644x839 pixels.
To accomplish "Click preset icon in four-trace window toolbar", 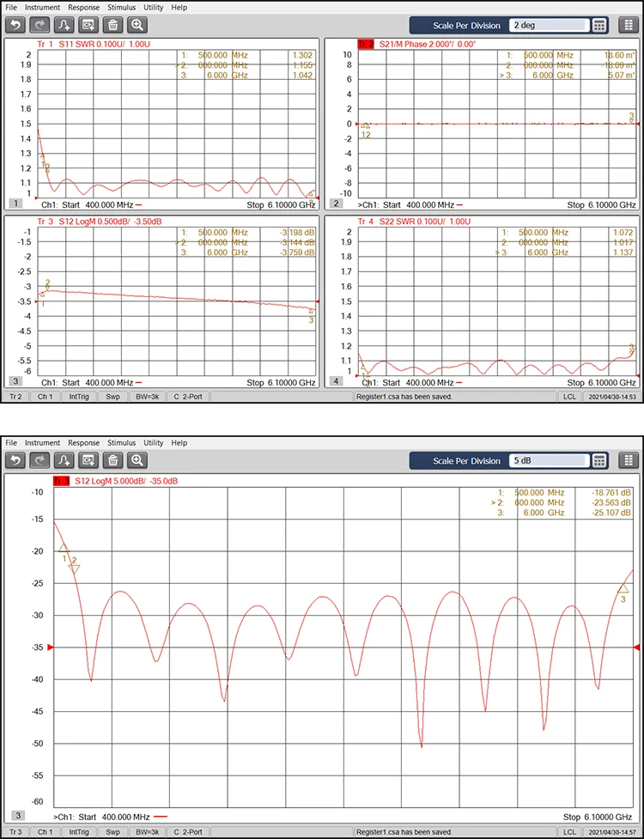I will (x=88, y=25).
